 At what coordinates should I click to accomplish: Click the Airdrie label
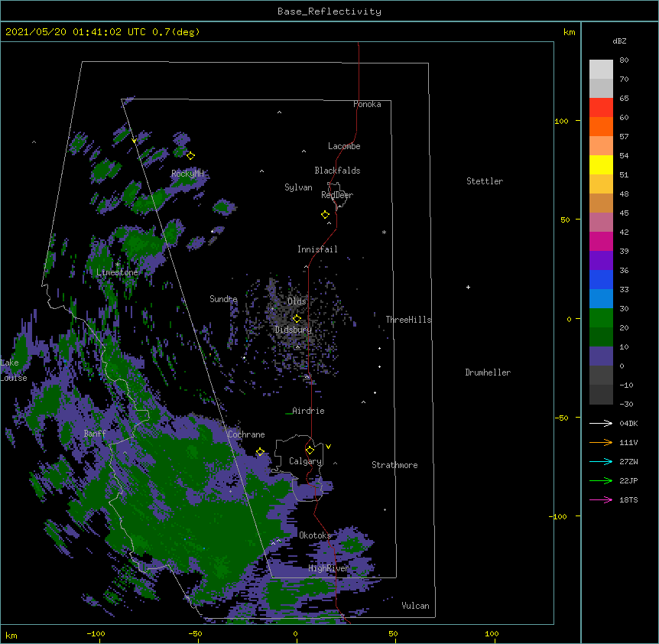pos(308,411)
